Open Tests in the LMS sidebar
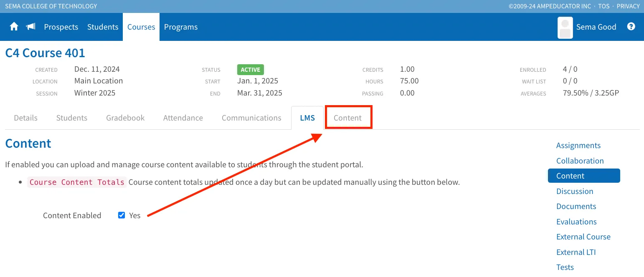This screenshot has height=277, width=644. (x=565, y=267)
